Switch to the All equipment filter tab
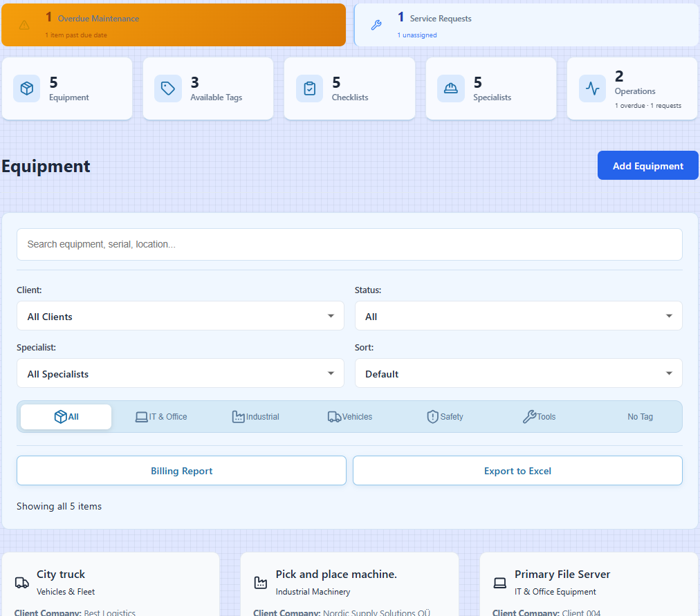Viewport: 700px width, 616px height. pyautogui.click(x=66, y=416)
